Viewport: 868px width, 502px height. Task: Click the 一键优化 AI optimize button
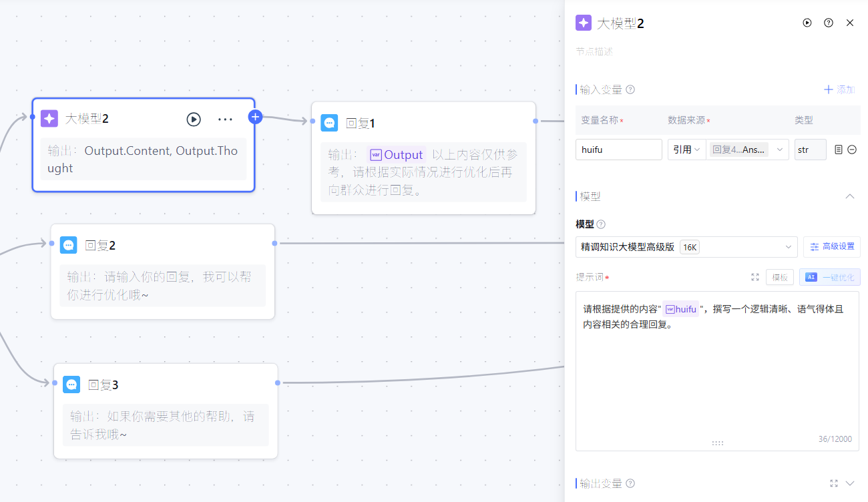click(x=829, y=277)
